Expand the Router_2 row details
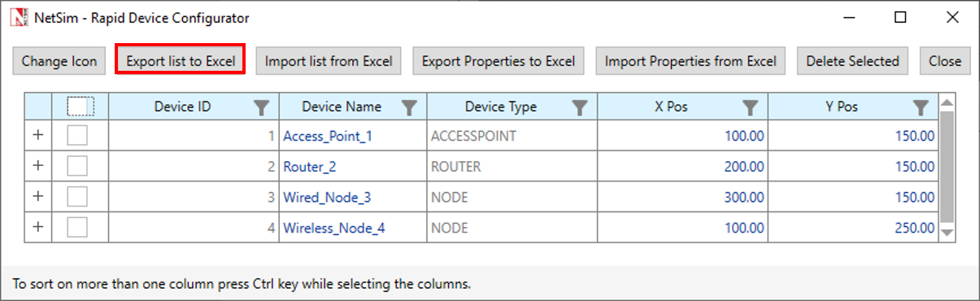Screen dimensions: 980x301 point(37,166)
